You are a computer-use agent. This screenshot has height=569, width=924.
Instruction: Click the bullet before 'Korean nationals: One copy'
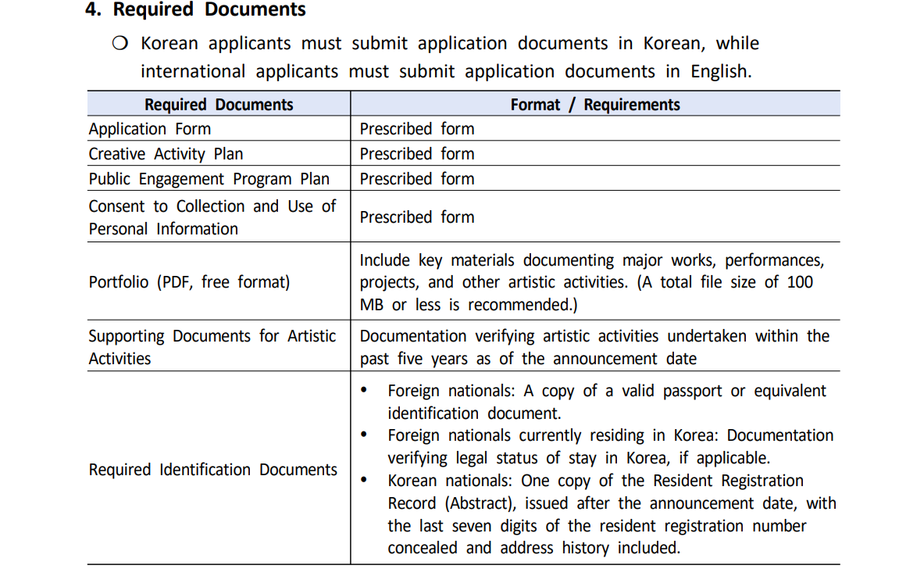[364, 480]
